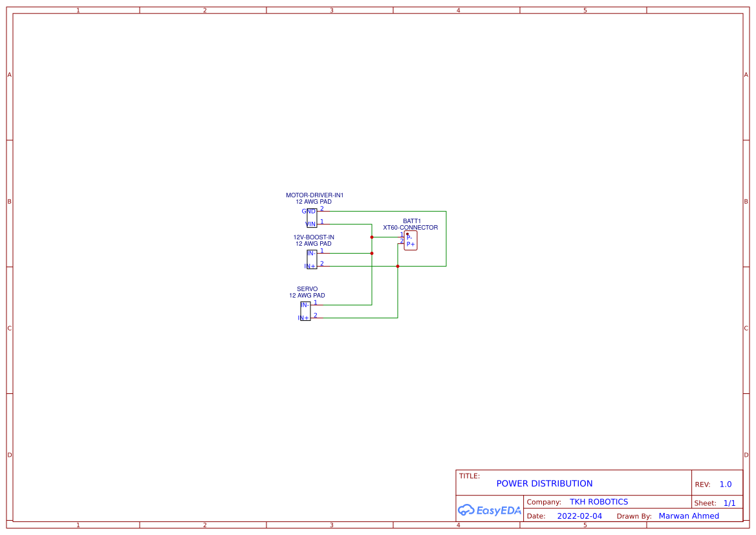The height and width of the screenshot is (535, 756).
Task: Click the POWER DISTRIBUTION title text
Action: click(x=544, y=483)
